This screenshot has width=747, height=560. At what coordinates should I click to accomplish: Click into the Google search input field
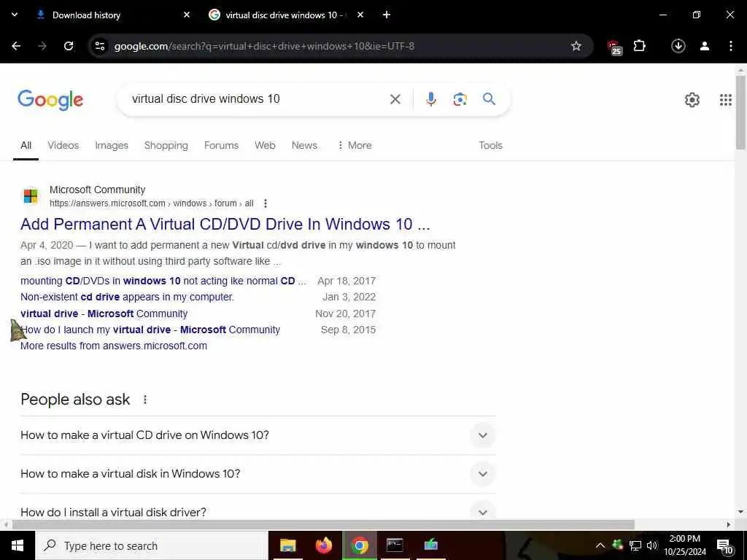pos(258,99)
